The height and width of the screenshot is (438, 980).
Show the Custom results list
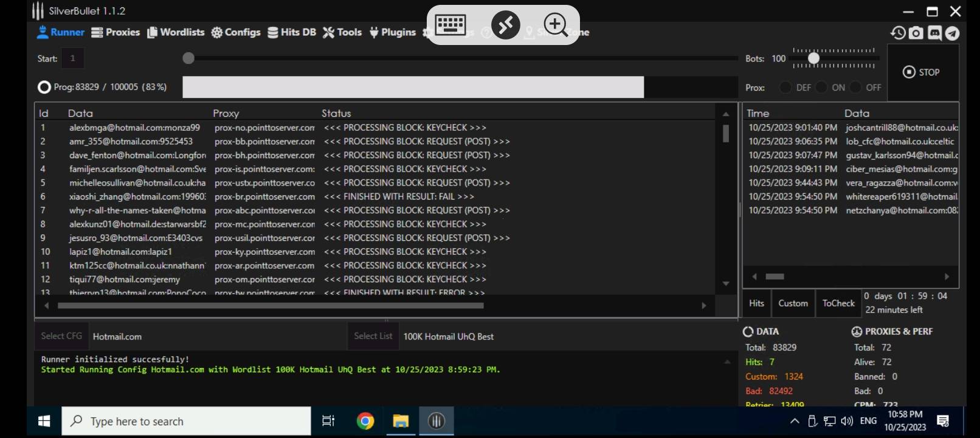point(793,303)
